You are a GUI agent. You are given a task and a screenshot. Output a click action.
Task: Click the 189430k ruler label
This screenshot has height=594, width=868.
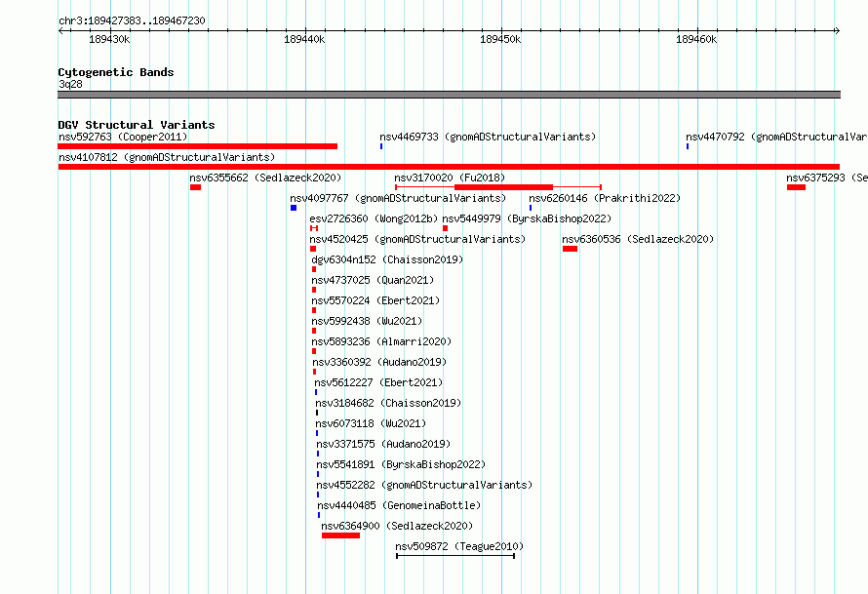109,39
